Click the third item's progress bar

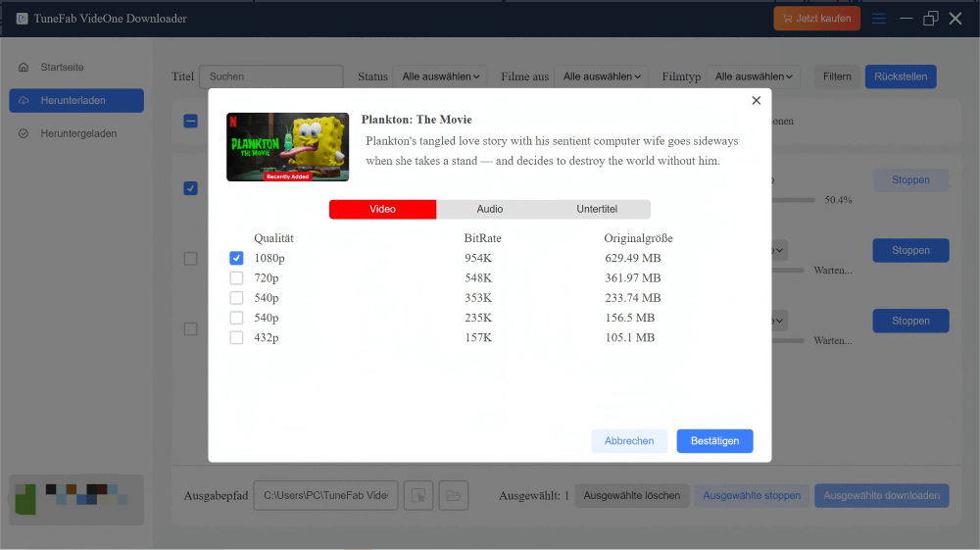pos(788,340)
